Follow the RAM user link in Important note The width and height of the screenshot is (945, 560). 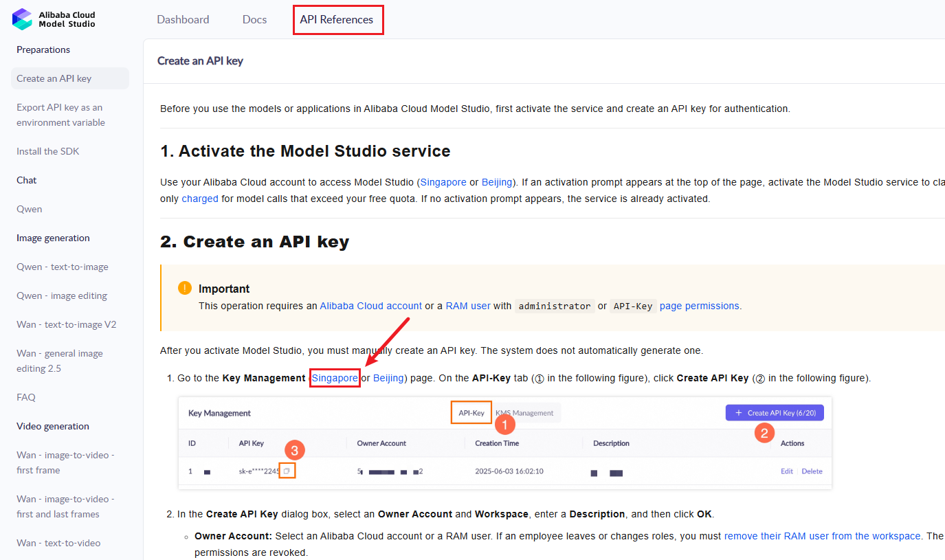click(468, 306)
